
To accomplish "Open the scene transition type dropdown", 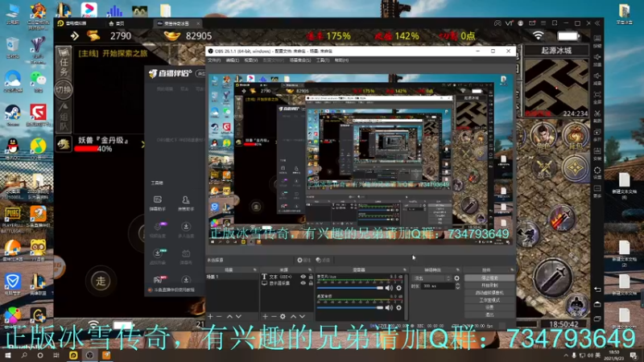I will click(x=431, y=278).
